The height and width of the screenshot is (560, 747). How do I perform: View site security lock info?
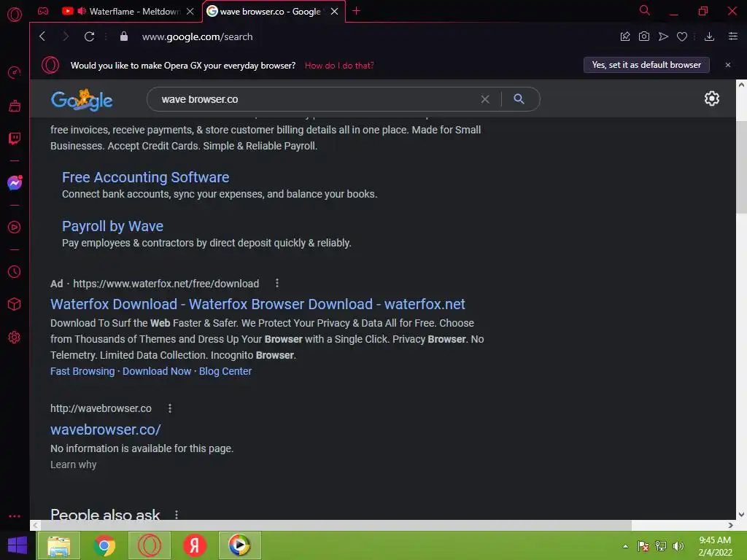124,36
